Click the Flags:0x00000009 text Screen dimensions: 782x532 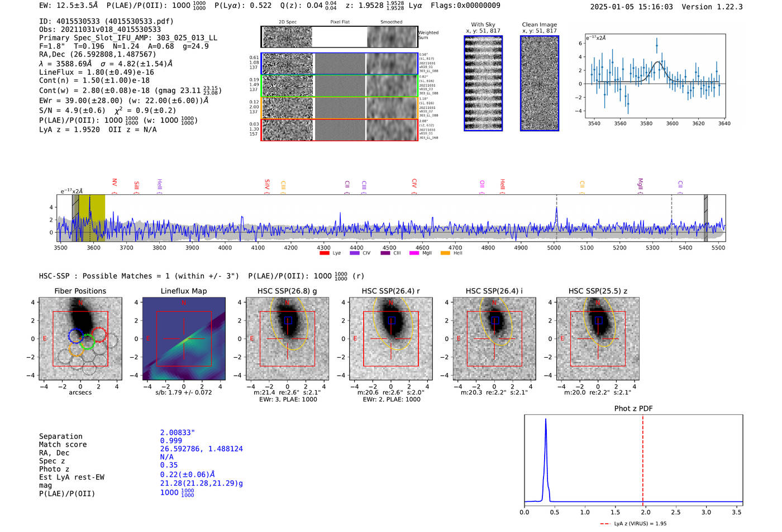click(465, 6)
